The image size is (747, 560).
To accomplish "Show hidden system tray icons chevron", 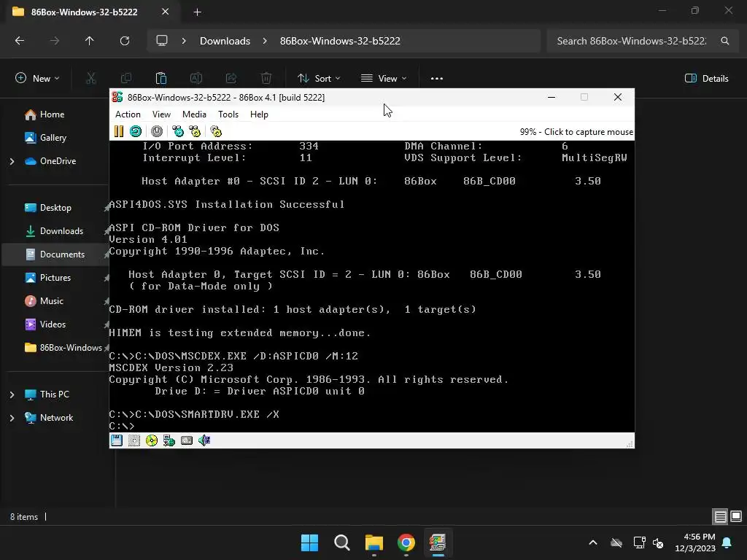I will coord(593,542).
